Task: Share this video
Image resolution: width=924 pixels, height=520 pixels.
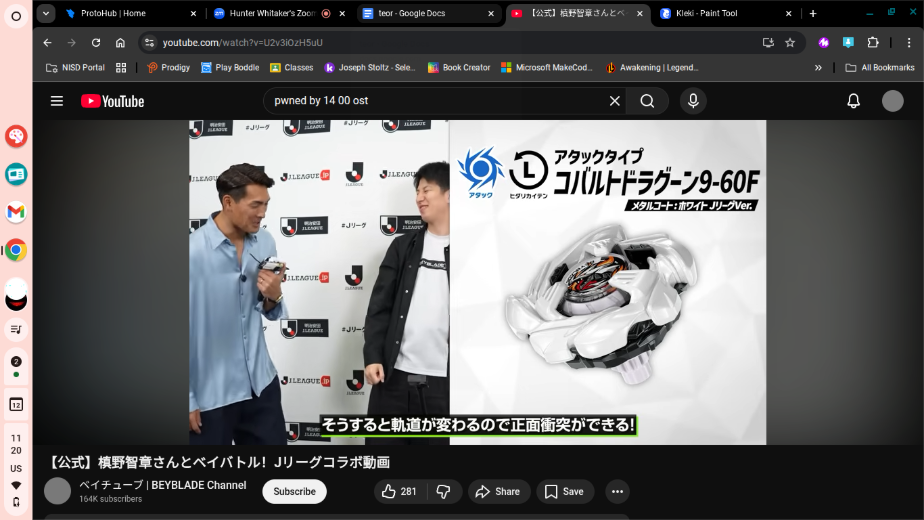Action: pyautogui.click(x=498, y=491)
